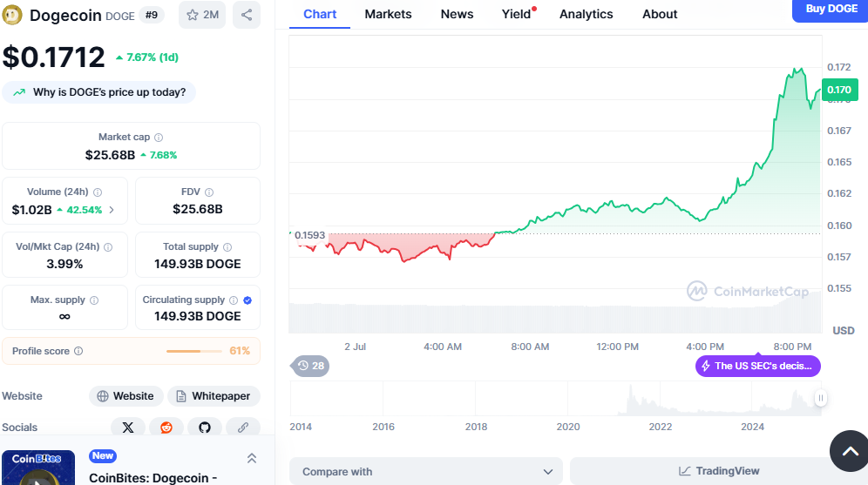Screen dimensions: 868x485
Task: Back to top arrow button
Action: click(849, 451)
